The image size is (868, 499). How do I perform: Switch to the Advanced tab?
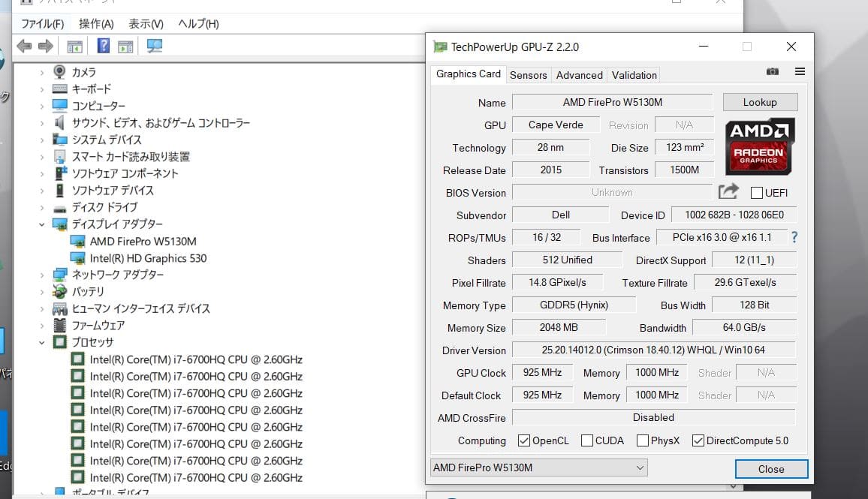coord(579,75)
